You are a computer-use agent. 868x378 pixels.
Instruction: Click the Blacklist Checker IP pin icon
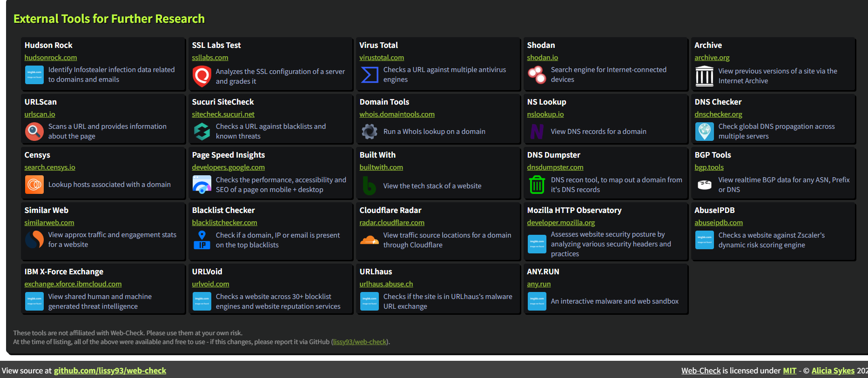point(202,240)
